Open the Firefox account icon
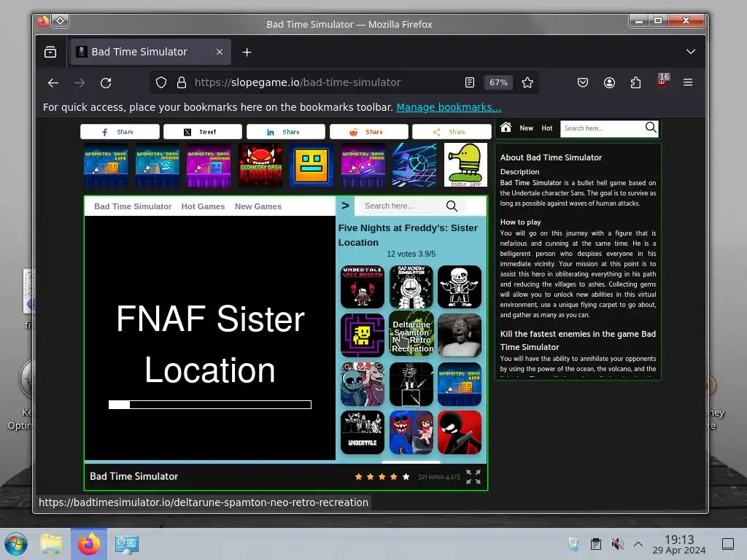The height and width of the screenshot is (560, 747). click(x=609, y=82)
